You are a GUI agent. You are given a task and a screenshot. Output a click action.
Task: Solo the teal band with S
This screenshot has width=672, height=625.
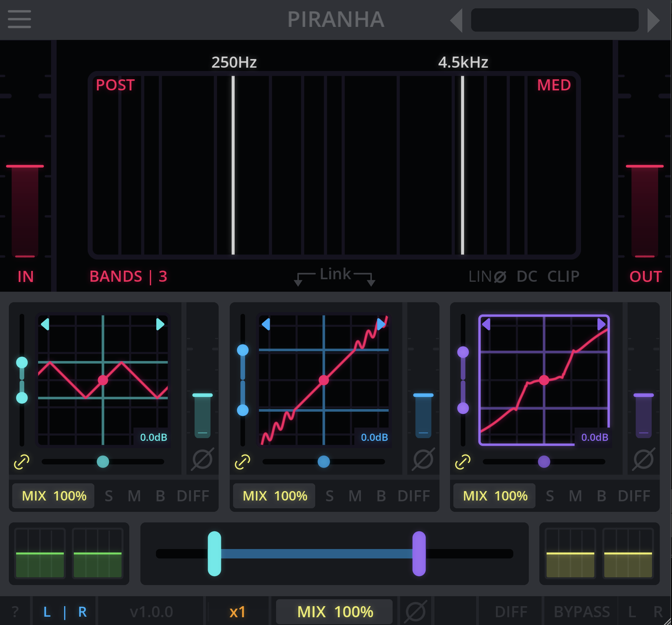[x=108, y=496]
